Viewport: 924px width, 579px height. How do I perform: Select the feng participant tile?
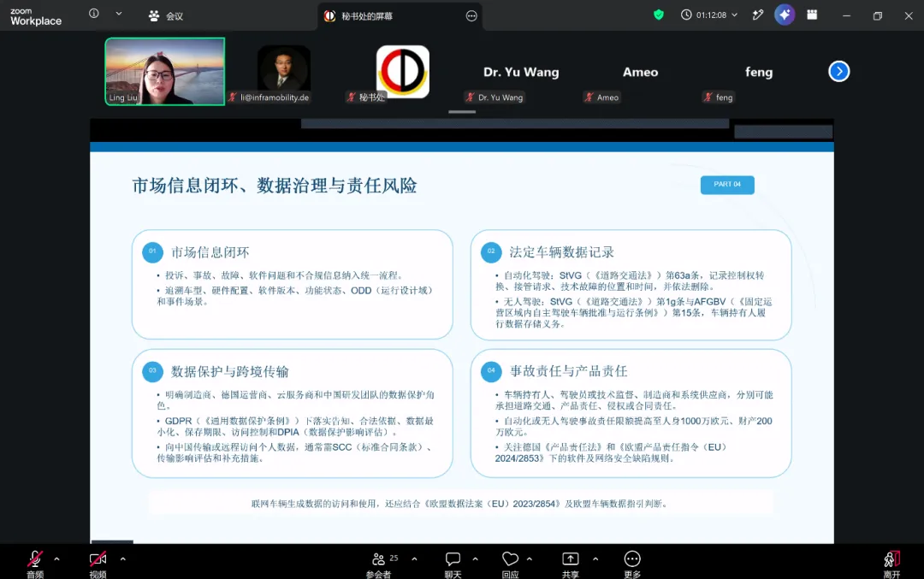pos(759,72)
